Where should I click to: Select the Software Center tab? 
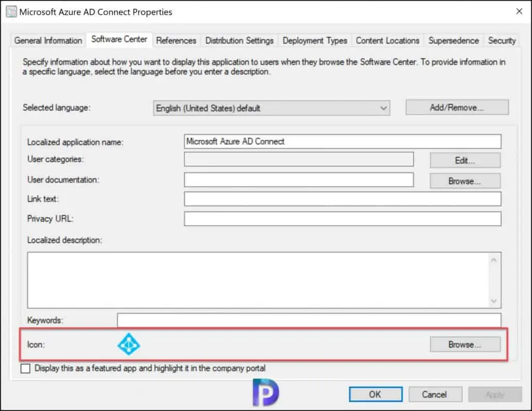[119, 39]
